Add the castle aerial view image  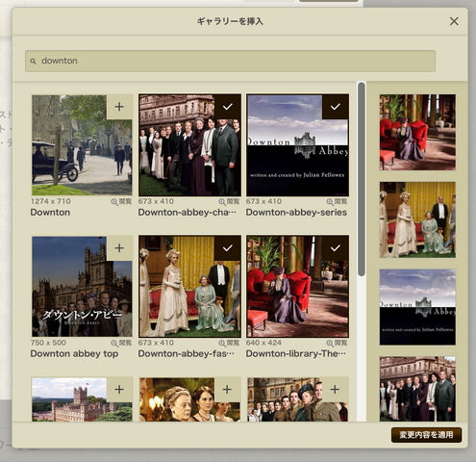pyautogui.click(x=119, y=390)
